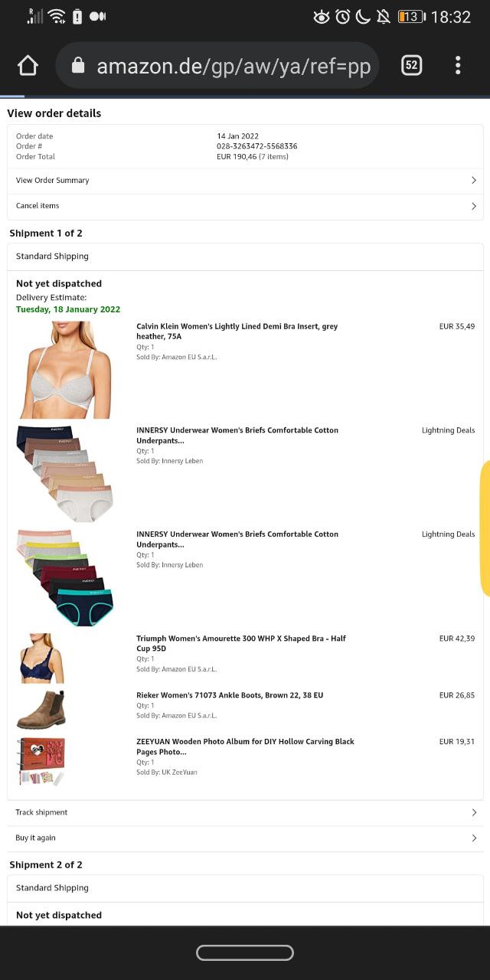
Task: Tap the Wi-Fi status bar icon
Action: click(57, 16)
